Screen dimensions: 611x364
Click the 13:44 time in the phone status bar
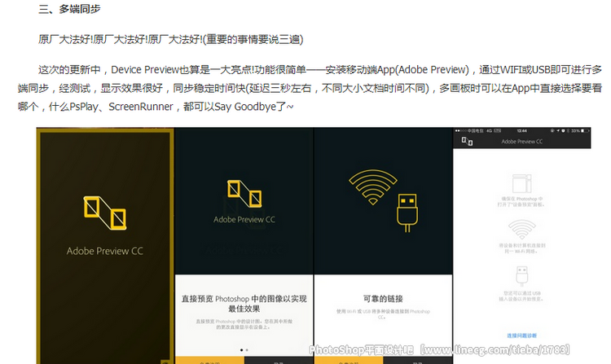(521, 131)
